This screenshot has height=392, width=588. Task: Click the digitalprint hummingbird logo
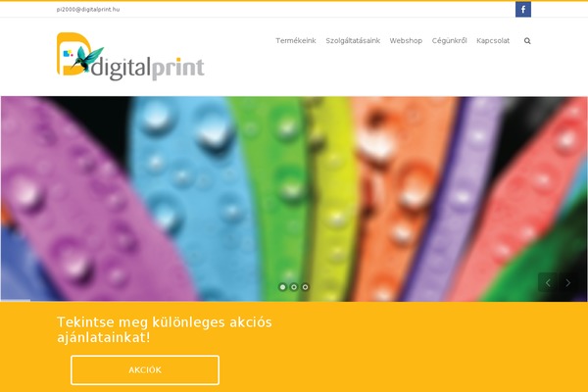[130, 57]
